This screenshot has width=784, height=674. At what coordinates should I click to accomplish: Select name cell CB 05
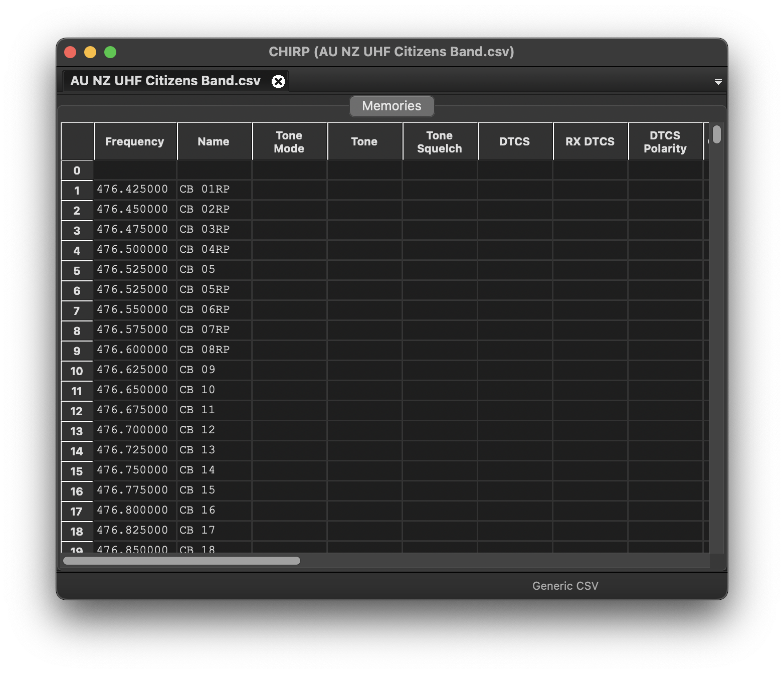coord(215,270)
